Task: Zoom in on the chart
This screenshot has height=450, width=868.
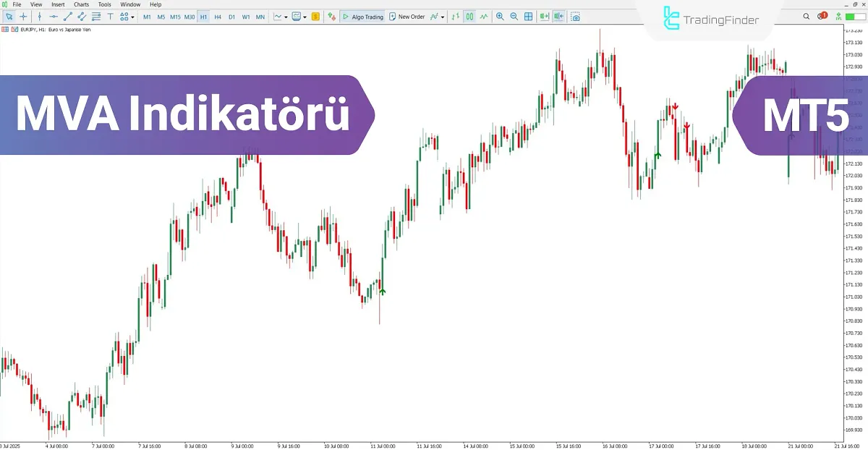Action: (x=500, y=16)
